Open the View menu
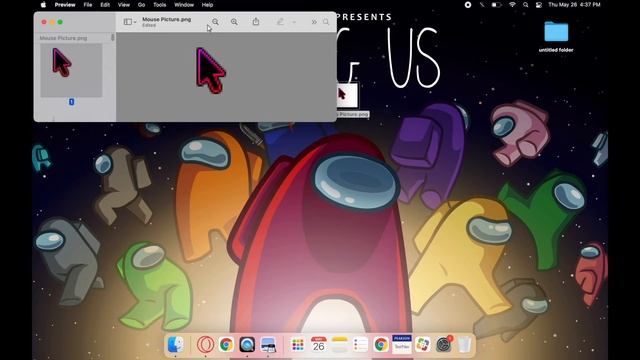The height and width of the screenshot is (360, 640). click(x=124, y=5)
